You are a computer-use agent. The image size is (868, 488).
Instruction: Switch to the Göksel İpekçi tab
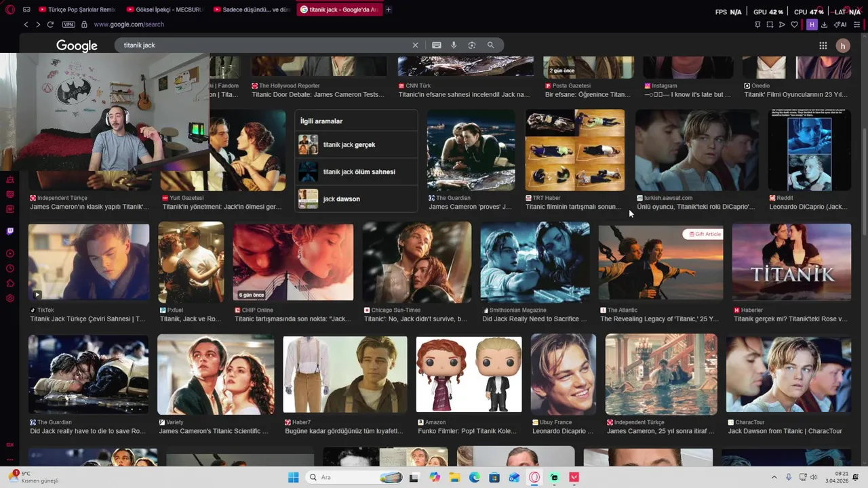[165, 9]
